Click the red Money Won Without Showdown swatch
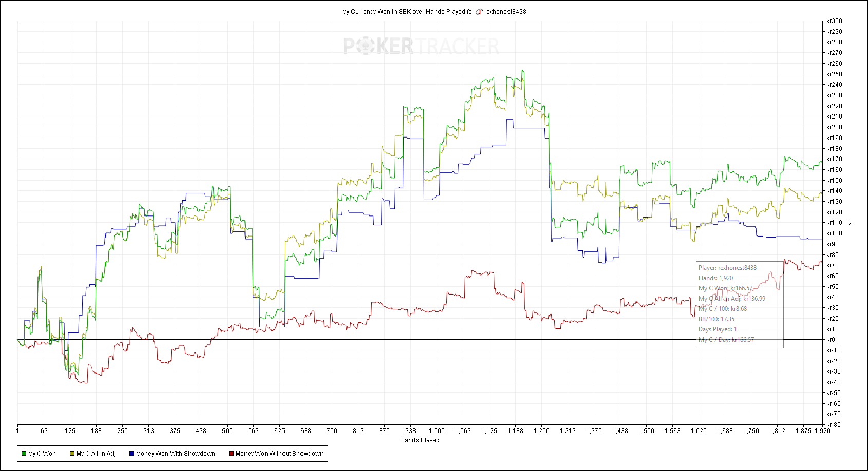The width and height of the screenshot is (868, 471). point(231,454)
